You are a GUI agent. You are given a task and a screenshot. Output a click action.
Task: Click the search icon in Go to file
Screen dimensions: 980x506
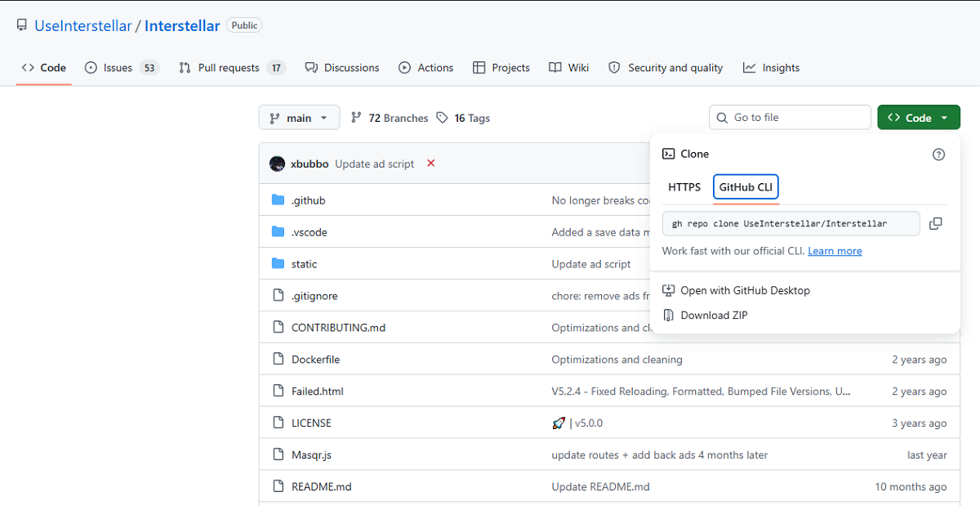pos(722,118)
